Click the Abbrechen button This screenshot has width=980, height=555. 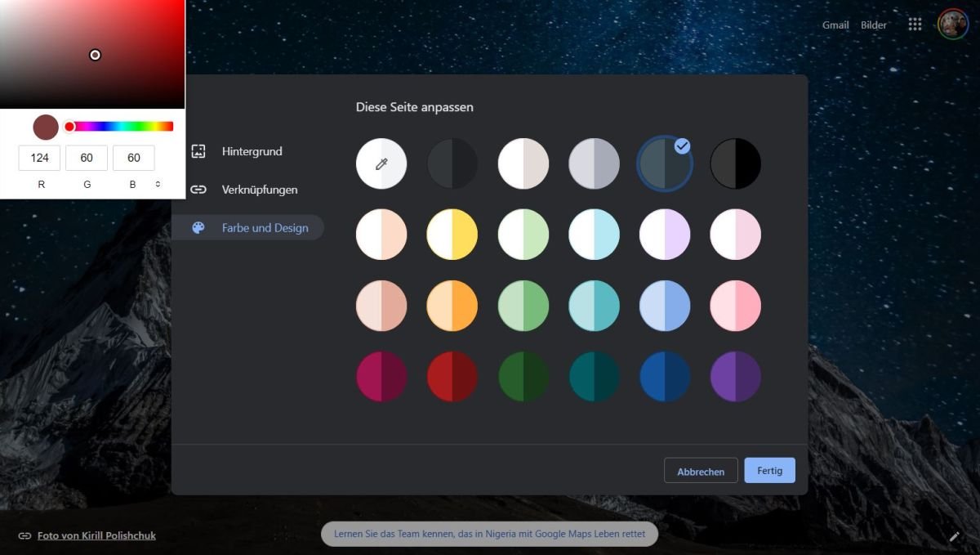pos(701,471)
